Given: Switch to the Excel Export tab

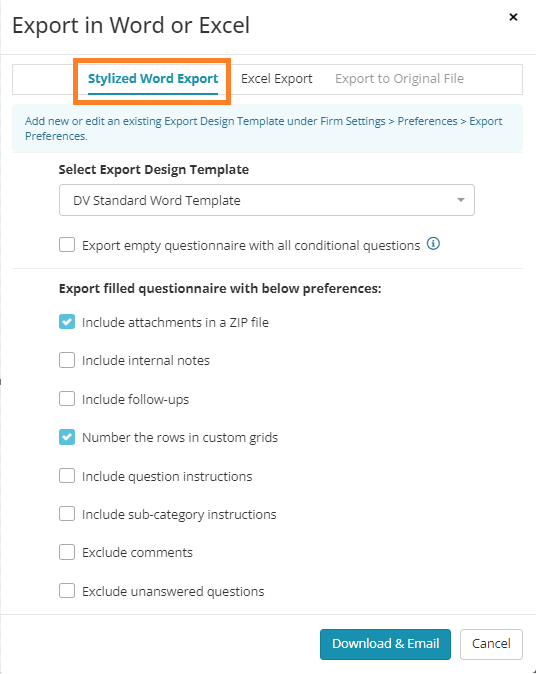Looking at the screenshot, I should pos(276,79).
